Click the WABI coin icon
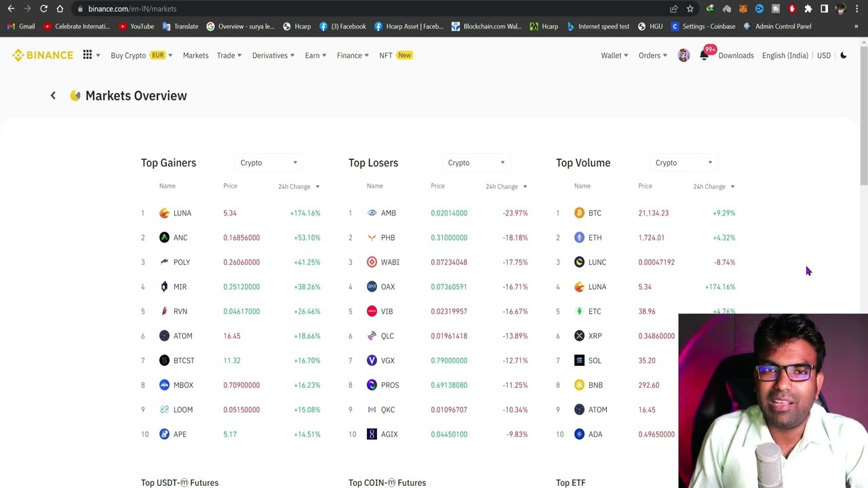The width and height of the screenshot is (868, 488). 372,262
